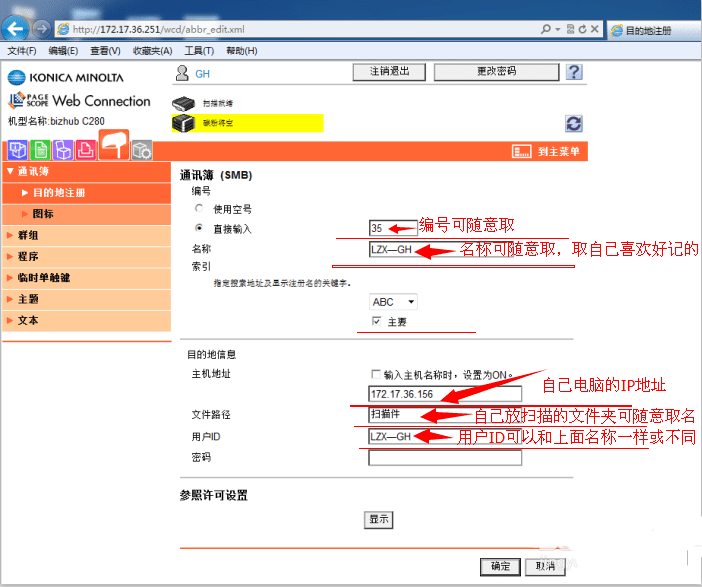Click the 到主菜单 link
The height and width of the screenshot is (587, 702).
pyautogui.click(x=558, y=151)
